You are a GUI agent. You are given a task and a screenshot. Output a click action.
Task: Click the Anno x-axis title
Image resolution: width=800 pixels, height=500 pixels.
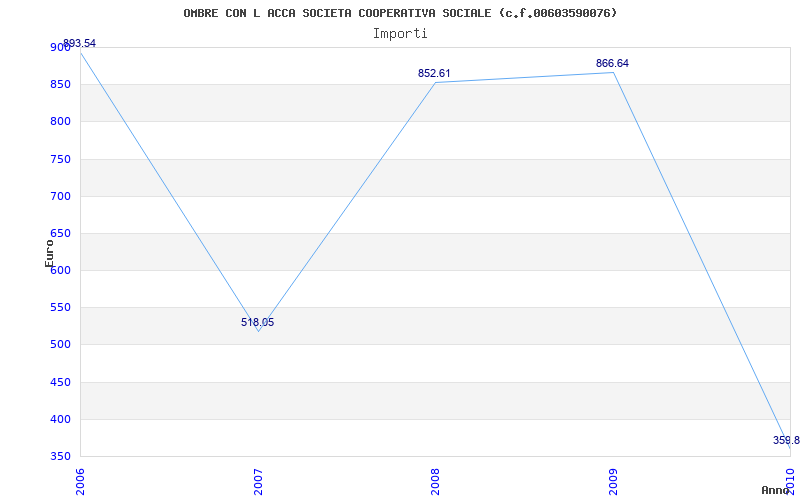776,490
